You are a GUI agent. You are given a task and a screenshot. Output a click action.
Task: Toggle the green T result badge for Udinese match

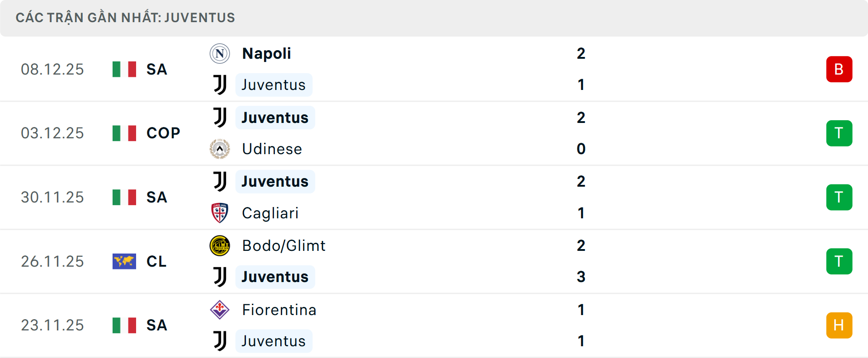coord(839,133)
